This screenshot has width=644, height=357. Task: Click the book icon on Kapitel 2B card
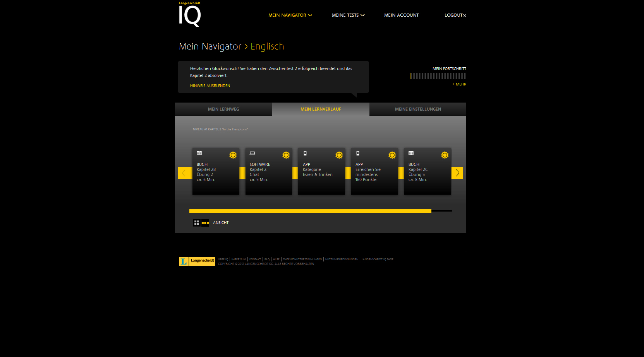pyautogui.click(x=199, y=153)
